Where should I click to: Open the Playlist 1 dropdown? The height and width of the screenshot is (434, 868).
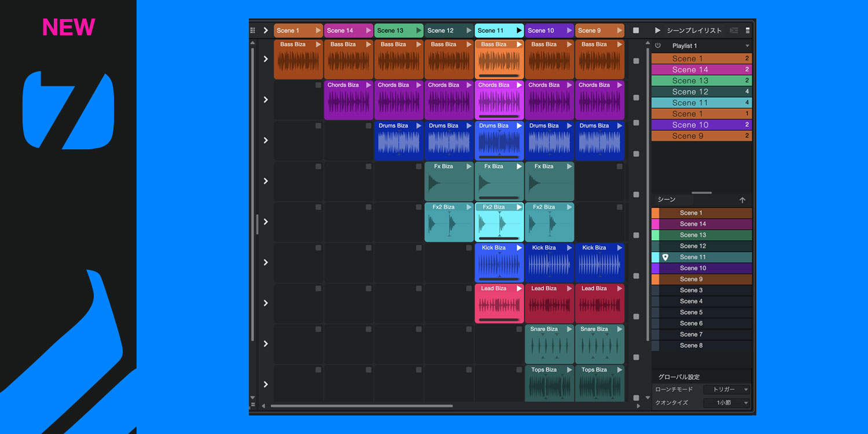tap(747, 46)
